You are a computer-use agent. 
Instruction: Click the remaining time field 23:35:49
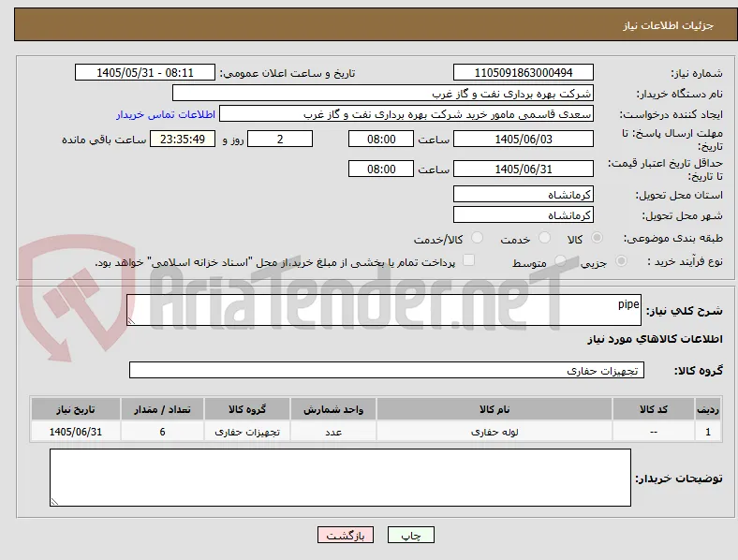click(x=183, y=139)
